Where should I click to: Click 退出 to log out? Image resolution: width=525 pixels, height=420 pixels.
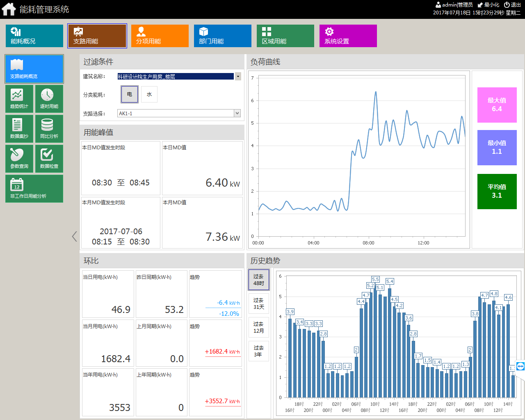[x=513, y=5]
